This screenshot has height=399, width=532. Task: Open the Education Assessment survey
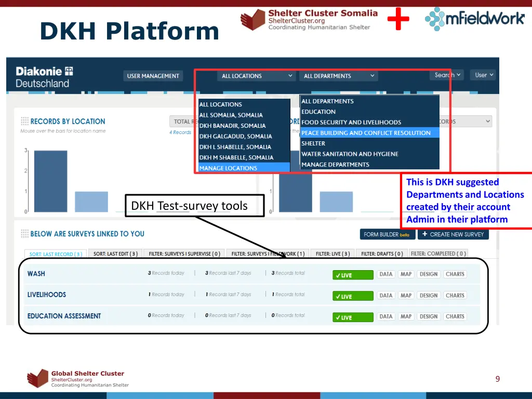coord(64,316)
